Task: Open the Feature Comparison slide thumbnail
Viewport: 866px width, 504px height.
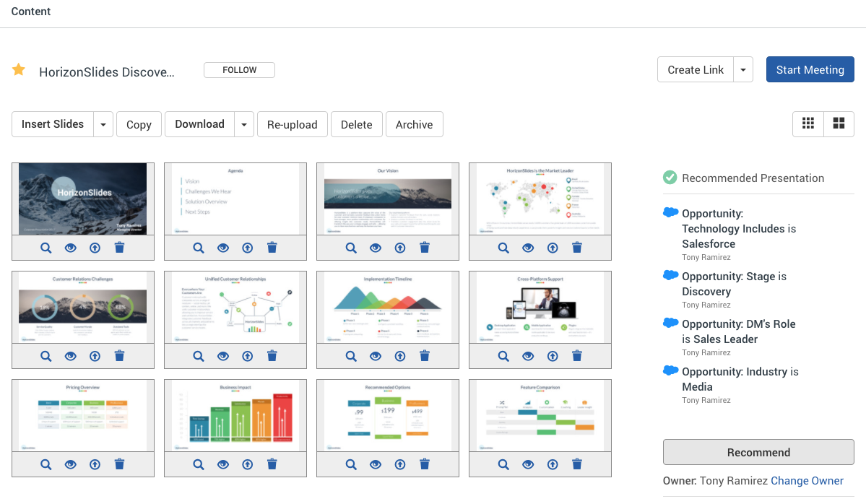Action: pyautogui.click(x=540, y=415)
